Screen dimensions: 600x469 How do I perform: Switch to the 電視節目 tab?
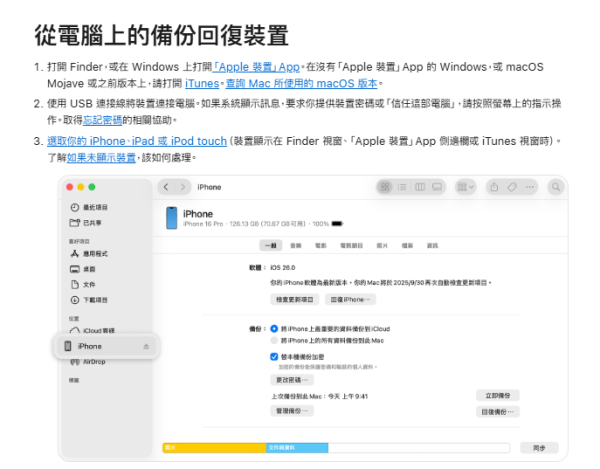pyautogui.click(x=352, y=246)
